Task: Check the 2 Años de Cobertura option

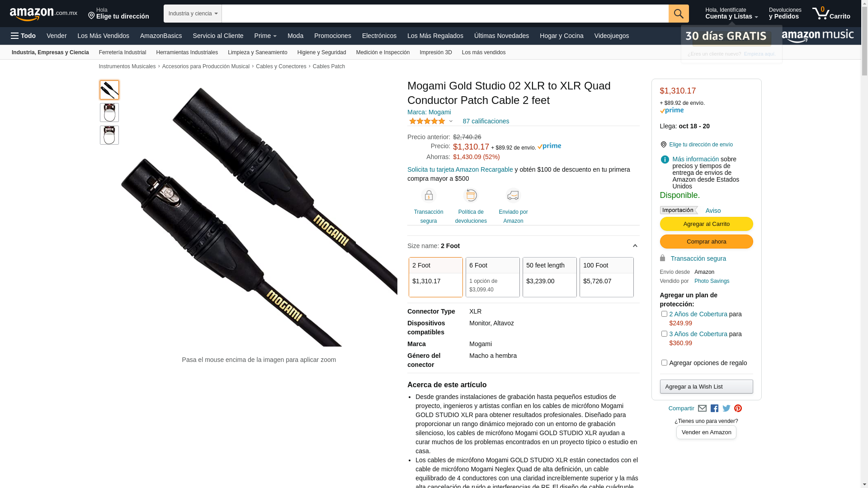Action: (x=664, y=314)
